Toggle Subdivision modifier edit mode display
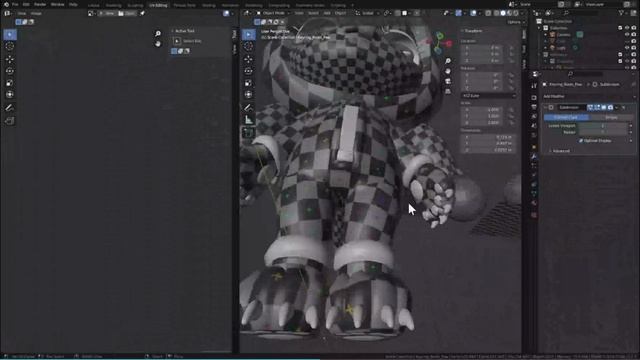The image size is (640, 360). point(597,107)
